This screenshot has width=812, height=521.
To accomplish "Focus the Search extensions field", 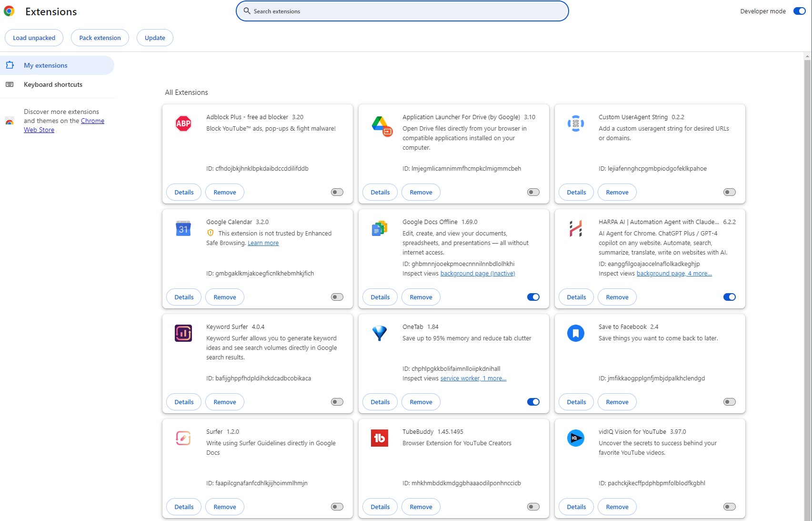I will 402,11.
